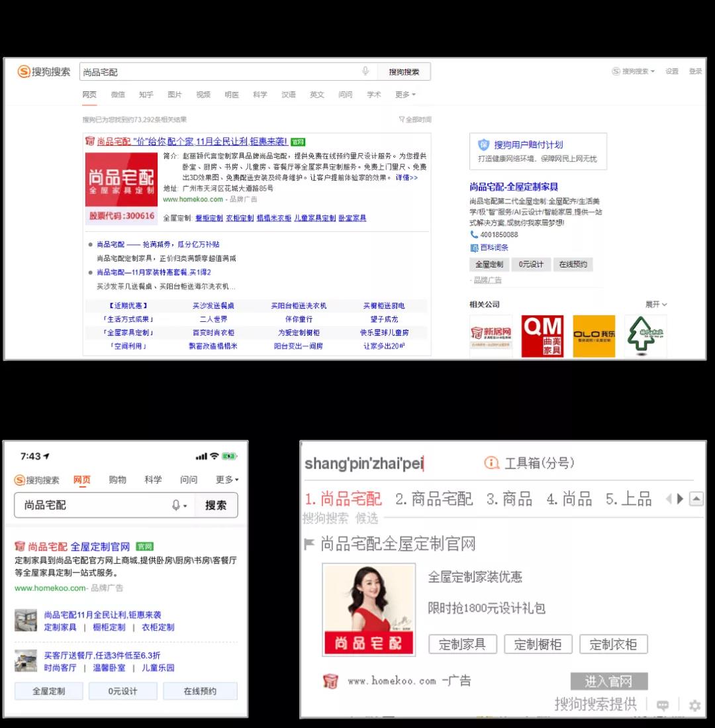Tap the 全屋定制 button on mobile

tap(49, 691)
